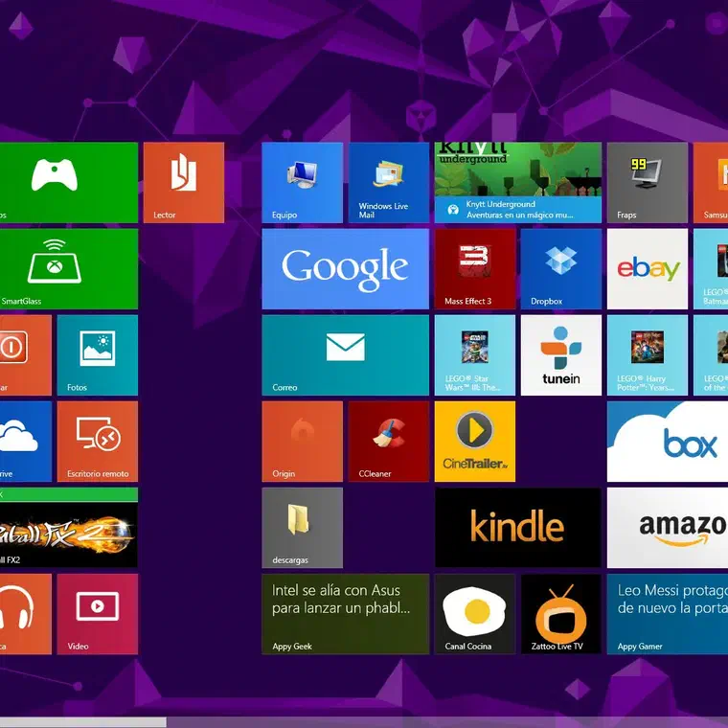
Task: Click the horizontal scrollbar thumb at the bottom
Action: coord(83,722)
